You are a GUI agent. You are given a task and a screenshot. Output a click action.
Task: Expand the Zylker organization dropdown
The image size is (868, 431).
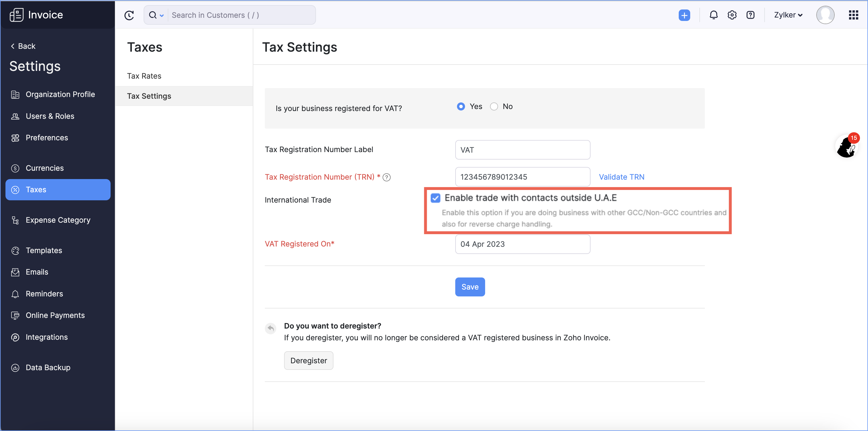788,15
